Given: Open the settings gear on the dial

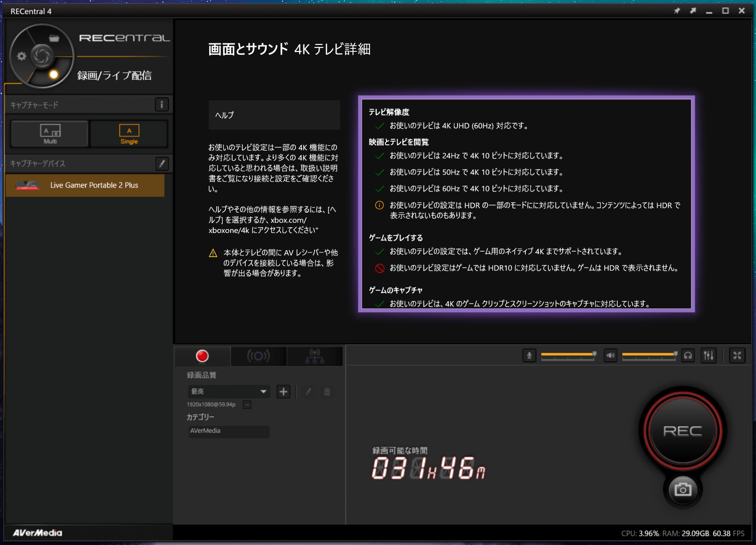Looking at the screenshot, I should tap(21, 56).
